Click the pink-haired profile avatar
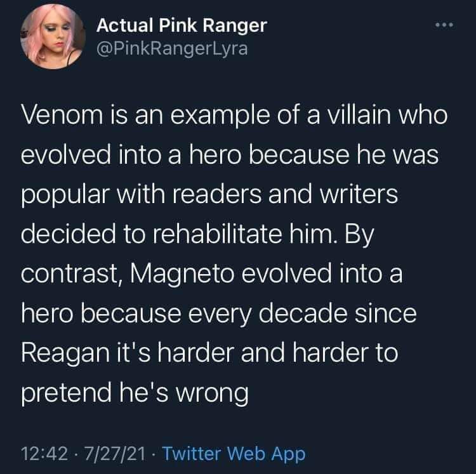This screenshot has width=476, height=474. (51, 39)
